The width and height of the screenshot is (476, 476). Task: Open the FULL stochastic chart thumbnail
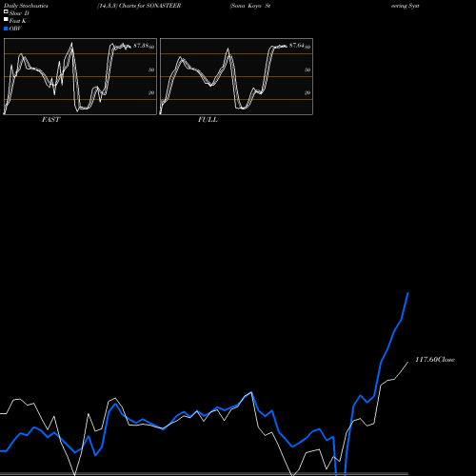[x=236, y=76]
